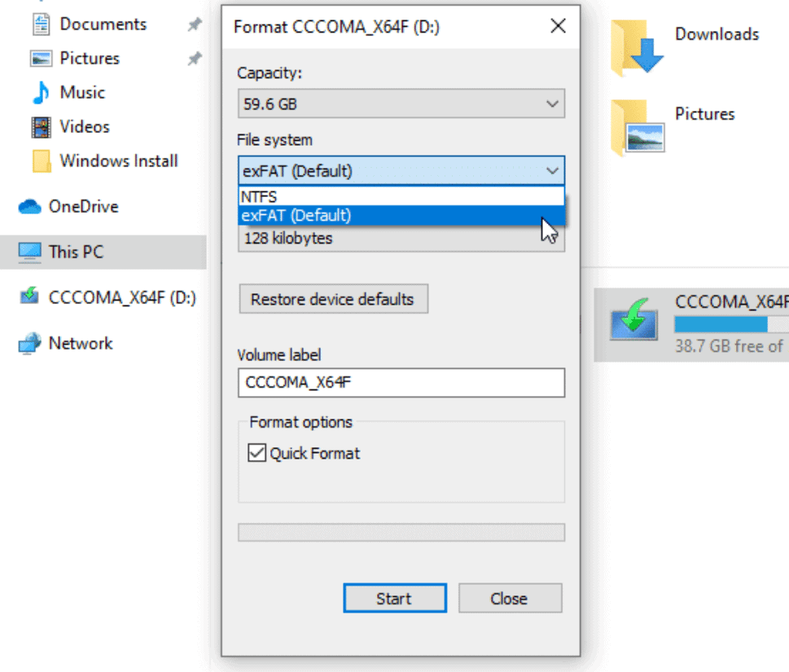Image resolution: width=789 pixels, height=672 pixels.
Task: Open the OneDrive cloud icon
Action: (29, 206)
